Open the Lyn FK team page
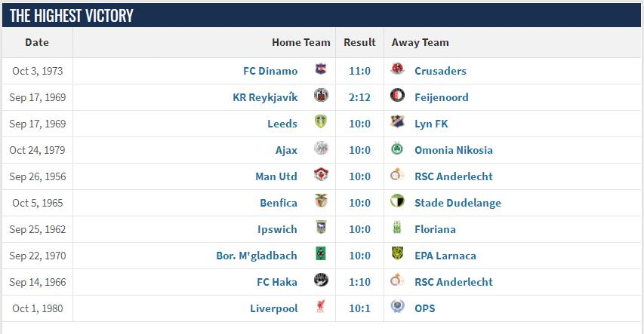 431,124
